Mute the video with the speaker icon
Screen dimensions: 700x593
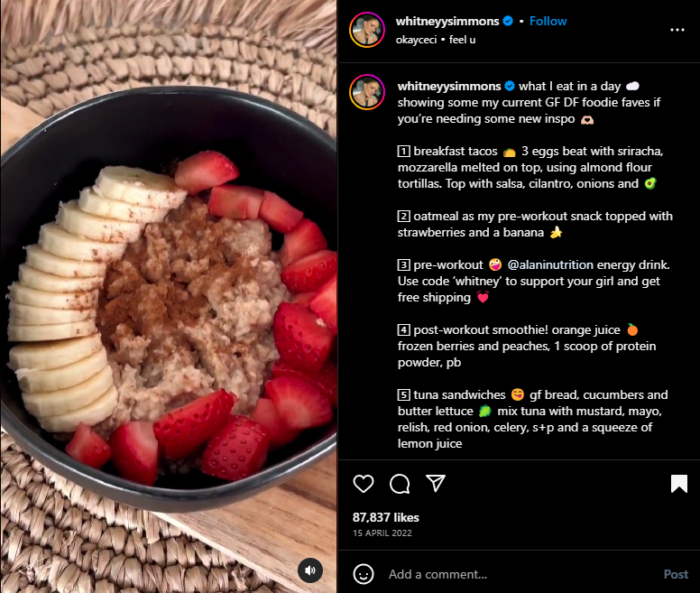point(310,570)
